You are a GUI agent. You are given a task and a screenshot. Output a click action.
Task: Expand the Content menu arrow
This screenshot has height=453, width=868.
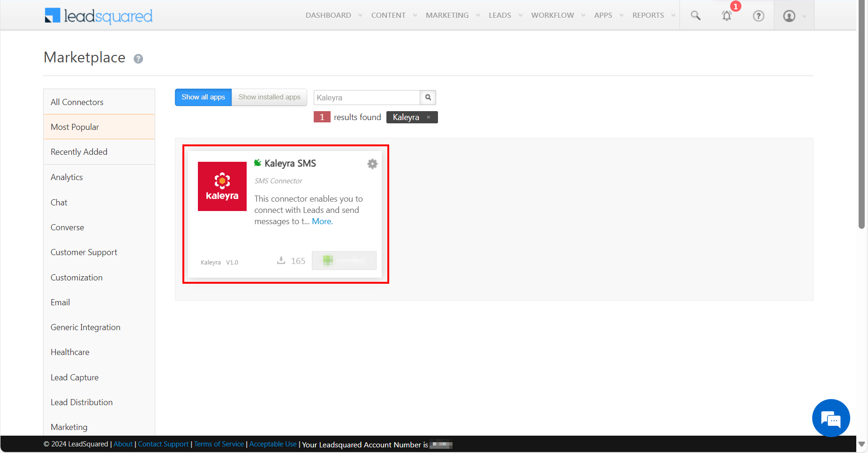point(415,15)
